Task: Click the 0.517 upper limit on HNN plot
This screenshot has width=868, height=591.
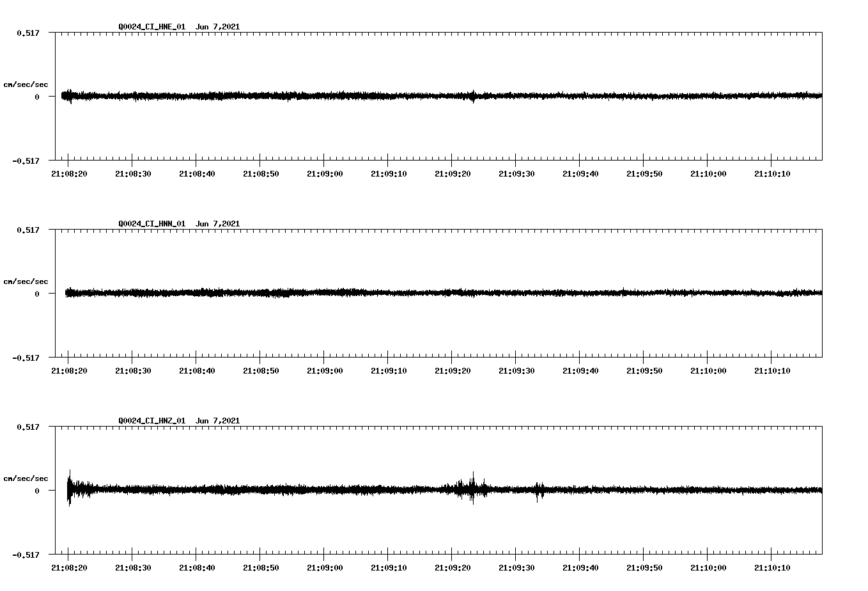Action: 28,230
